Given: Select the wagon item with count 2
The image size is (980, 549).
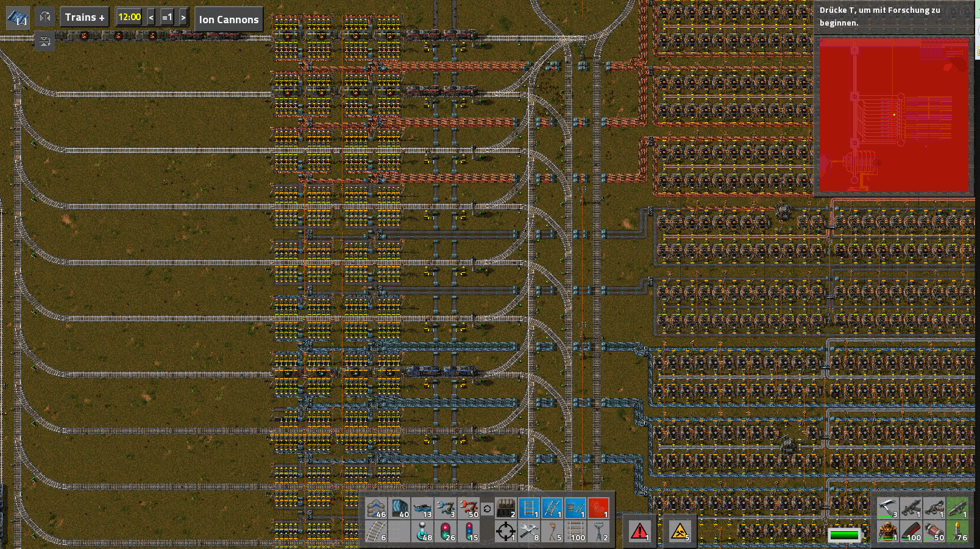Looking at the screenshot, I should 506,508.
